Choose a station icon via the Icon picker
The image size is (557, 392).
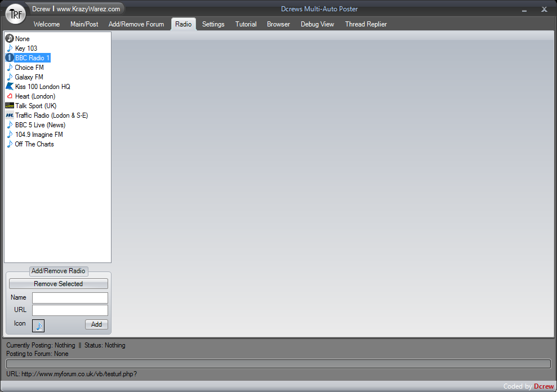coord(38,326)
